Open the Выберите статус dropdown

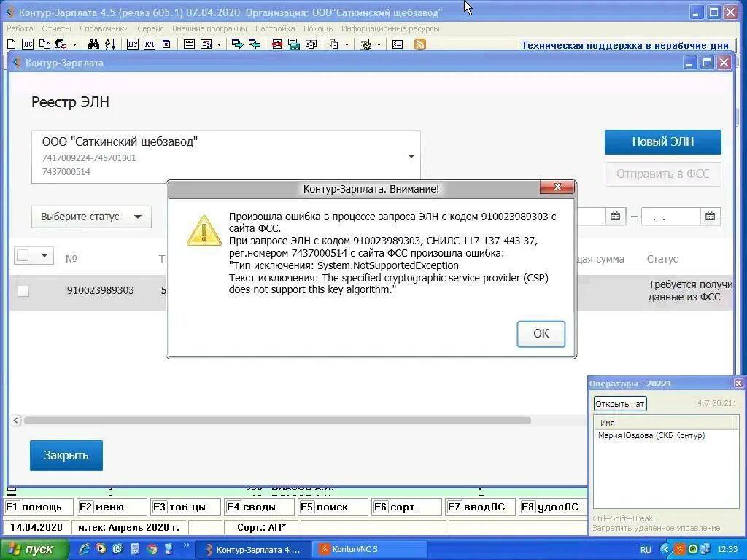tap(91, 217)
